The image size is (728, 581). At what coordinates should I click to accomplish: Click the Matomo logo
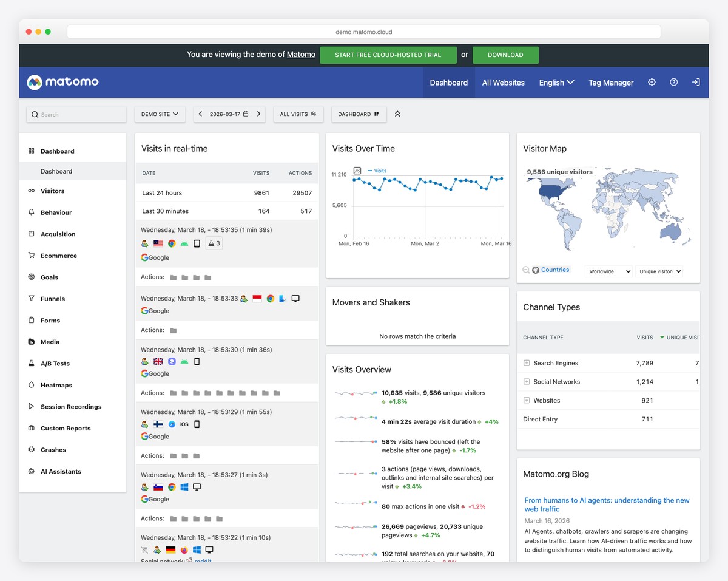(x=62, y=81)
